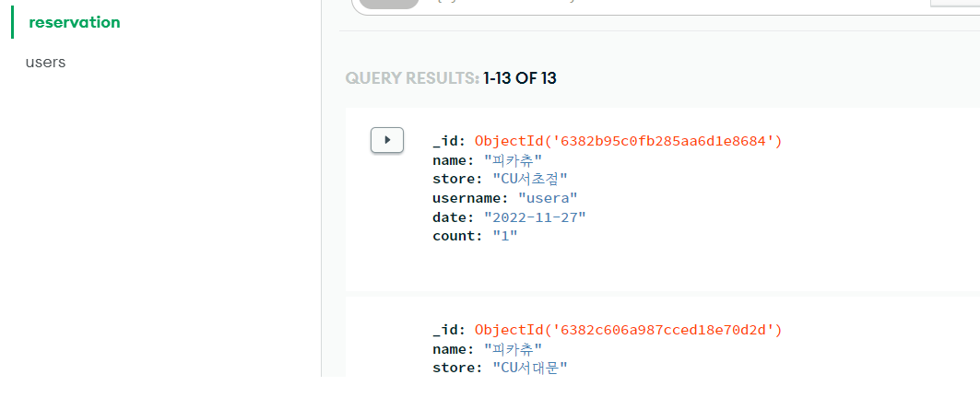Select the reservation collection in sidebar
The height and width of the screenshot is (398, 980).
pyautogui.click(x=75, y=22)
